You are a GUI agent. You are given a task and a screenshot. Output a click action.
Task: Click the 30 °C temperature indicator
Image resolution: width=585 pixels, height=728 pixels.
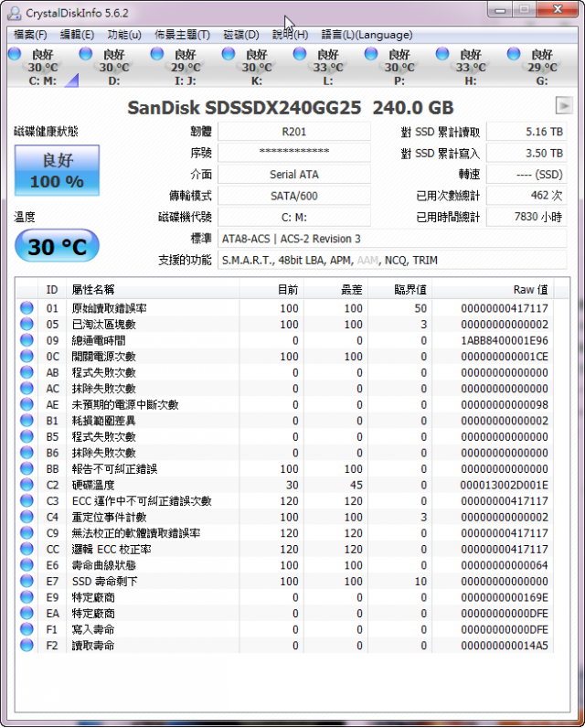point(57,246)
